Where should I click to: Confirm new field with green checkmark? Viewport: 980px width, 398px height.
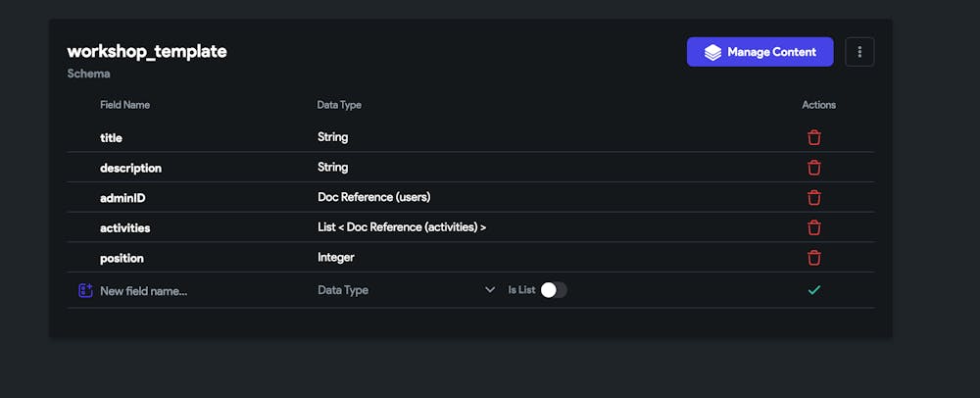813,290
